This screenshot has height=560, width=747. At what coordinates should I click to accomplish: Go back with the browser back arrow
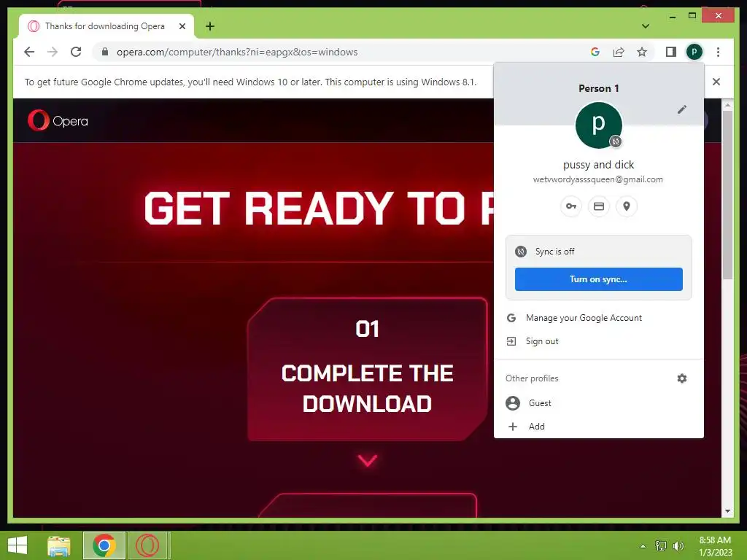click(x=29, y=52)
